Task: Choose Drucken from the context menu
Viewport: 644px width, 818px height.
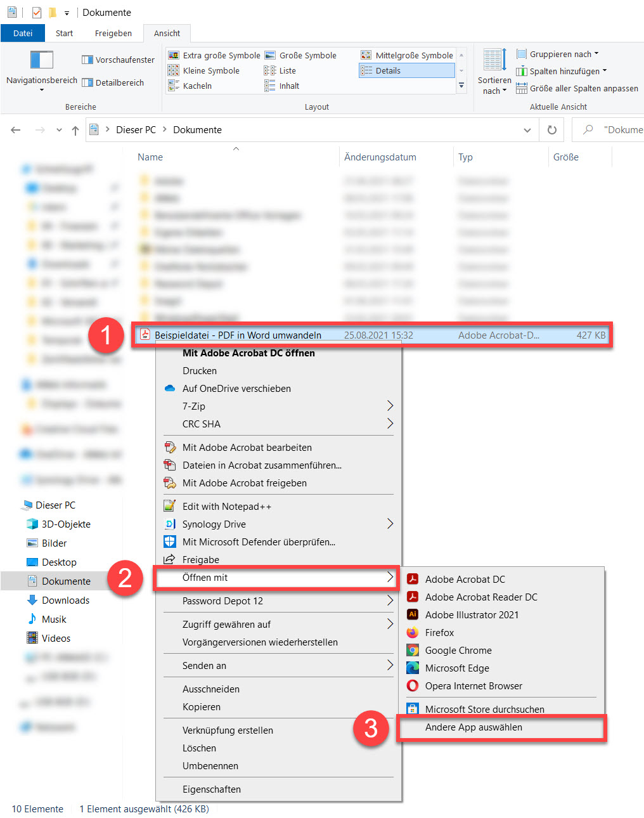Action: (200, 371)
